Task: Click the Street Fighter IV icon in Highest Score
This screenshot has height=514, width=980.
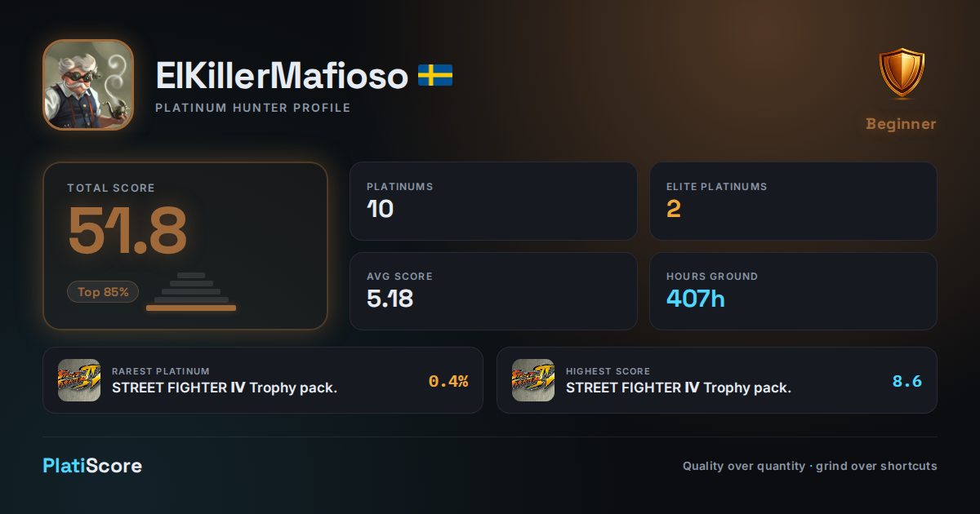Action: pos(533,380)
